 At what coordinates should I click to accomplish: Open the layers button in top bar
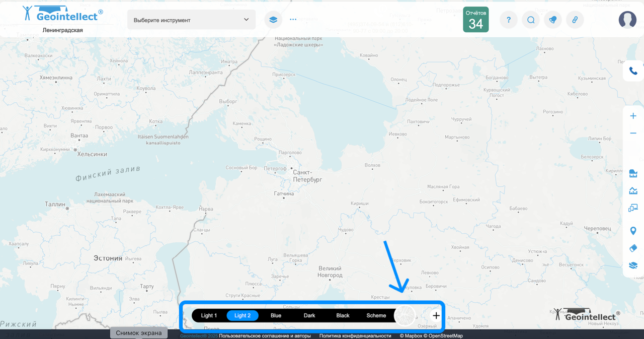click(273, 20)
